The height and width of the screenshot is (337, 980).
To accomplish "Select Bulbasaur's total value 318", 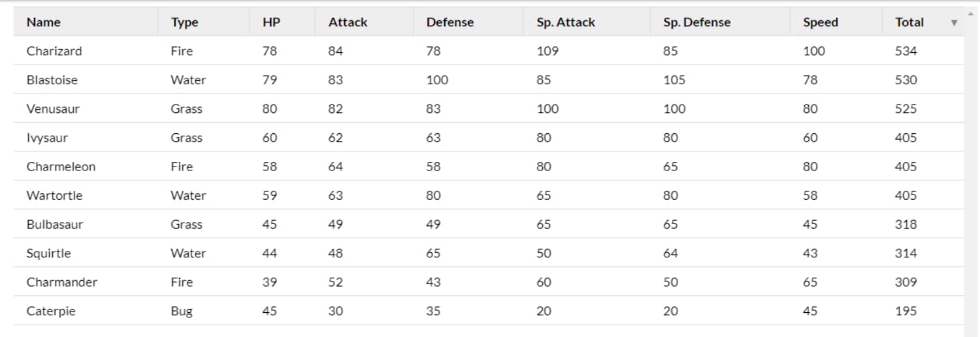I will point(906,224).
